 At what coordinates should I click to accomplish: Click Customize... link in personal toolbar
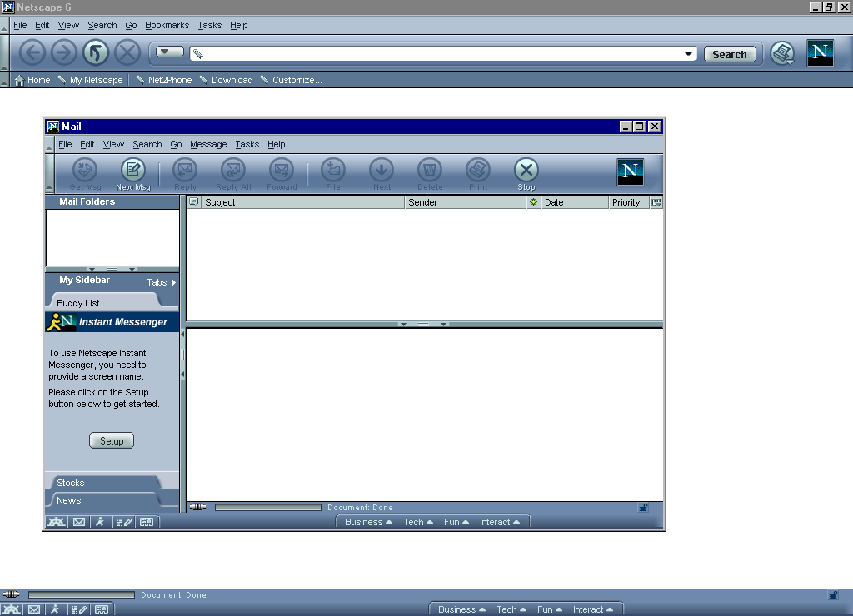tap(291, 80)
